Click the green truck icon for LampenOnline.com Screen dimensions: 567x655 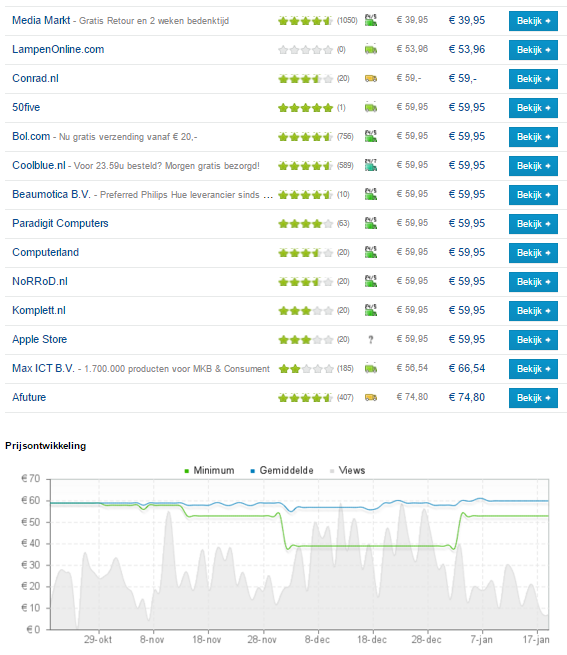pyautogui.click(x=371, y=50)
